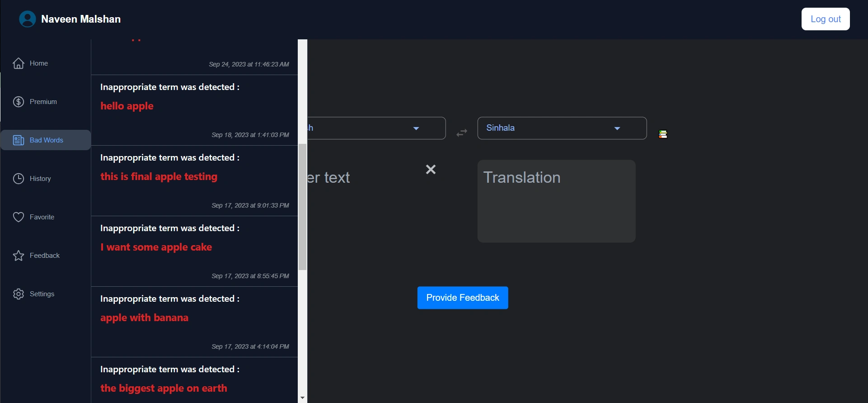Open History via the clock icon
The height and width of the screenshot is (403, 868).
click(19, 179)
